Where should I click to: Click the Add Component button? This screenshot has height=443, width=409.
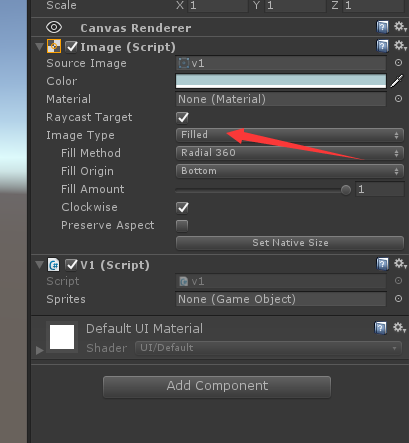(x=217, y=386)
